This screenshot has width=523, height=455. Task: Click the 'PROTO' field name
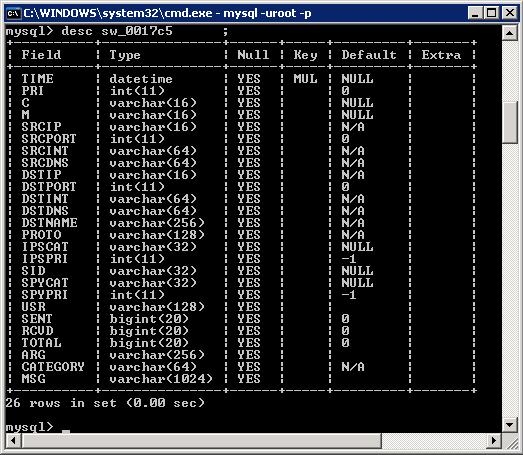pyautogui.click(x=41, y=235)
